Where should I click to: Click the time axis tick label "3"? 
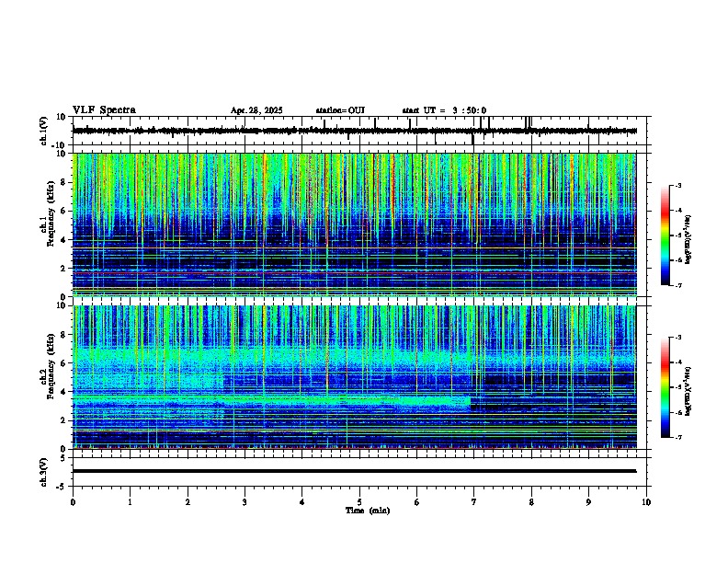tap(245, 502)
